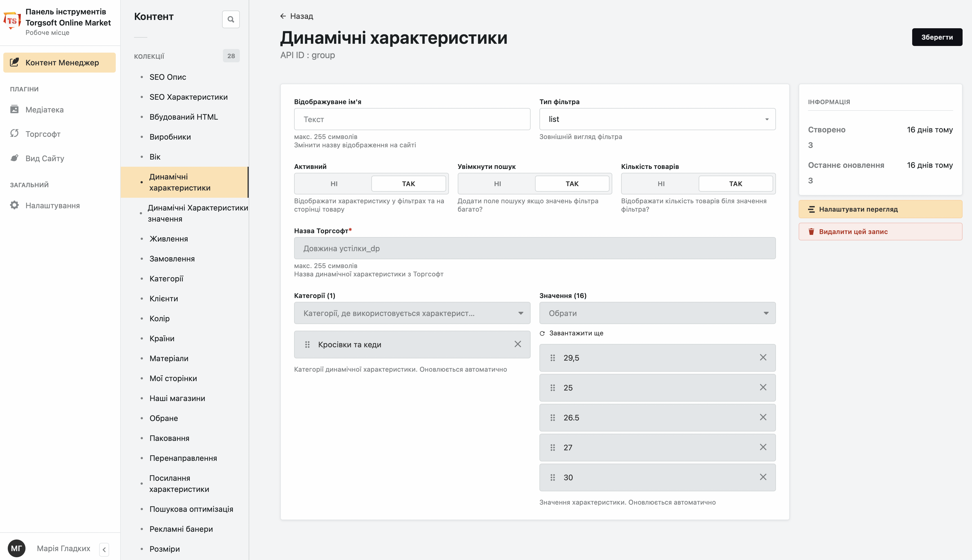This screenshot has width=972, height=560.
Task: Select SEO Характеристики collection
Action: [x=188, y=97]
